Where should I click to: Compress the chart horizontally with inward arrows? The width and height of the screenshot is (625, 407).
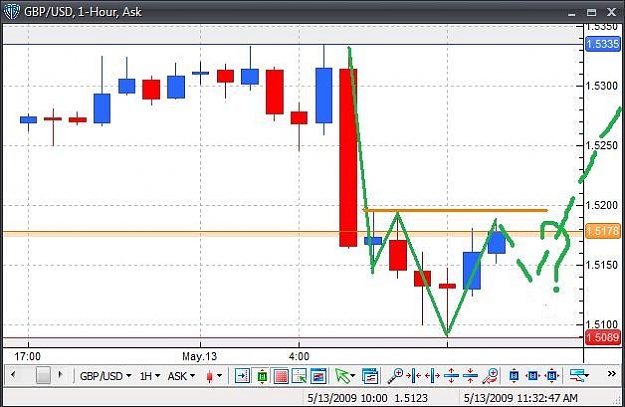[x=414, y=376]
